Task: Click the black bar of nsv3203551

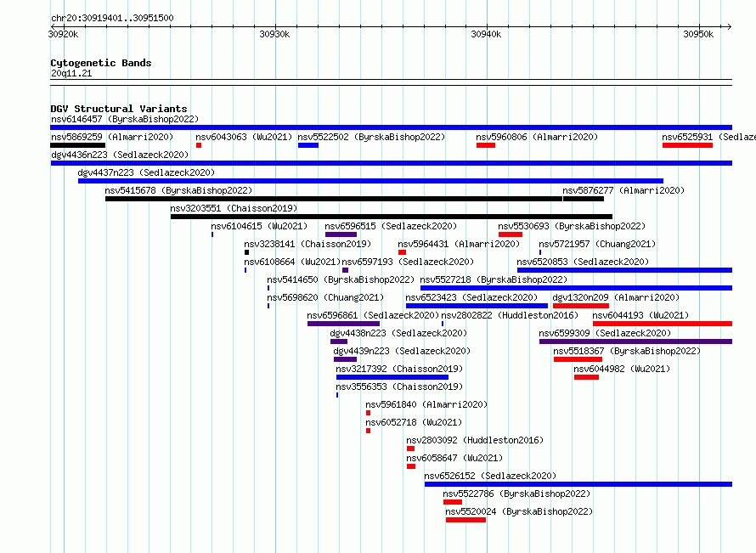Action: tap(392, 217)
